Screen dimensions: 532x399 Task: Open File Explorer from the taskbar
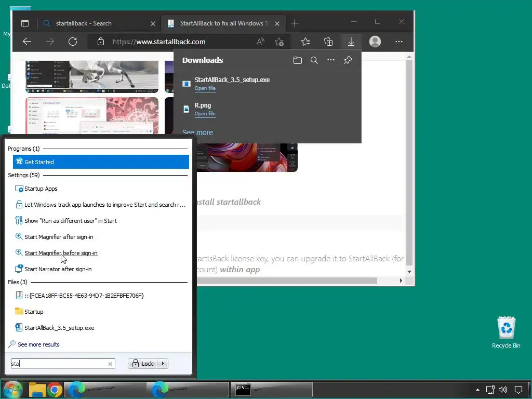[x=37, y=390]
